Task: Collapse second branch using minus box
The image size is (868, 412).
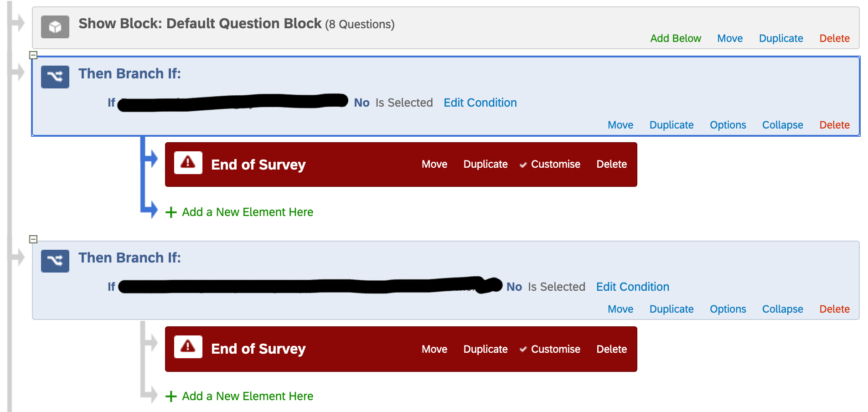Action: (33, 239)
